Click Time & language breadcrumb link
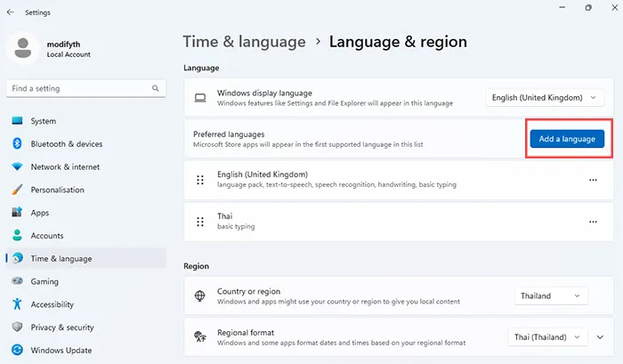This screenshot has height=364, width=623. click(x=245, y=42)
